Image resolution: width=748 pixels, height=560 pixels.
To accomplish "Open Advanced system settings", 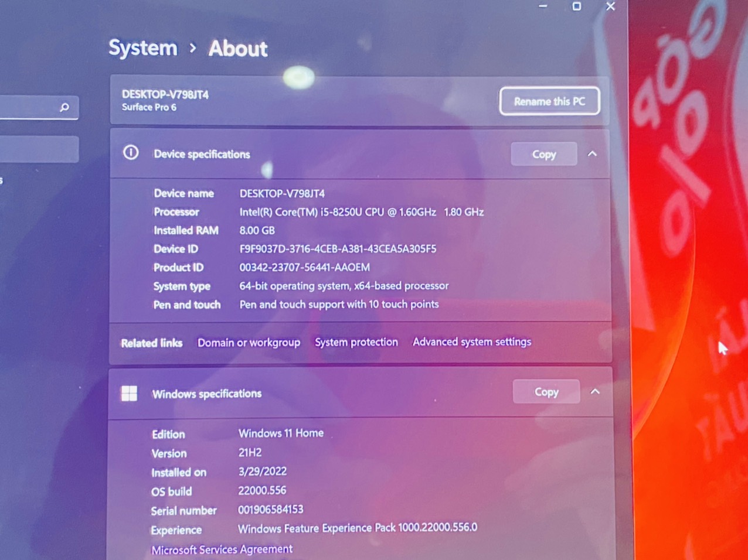I will [472, 342].
